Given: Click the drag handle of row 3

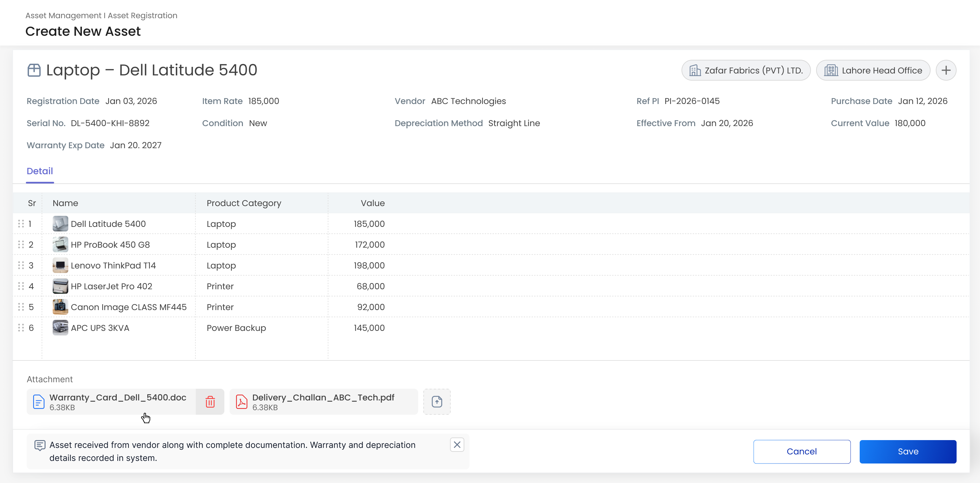Looking at the screenshot, I should click(x=21, y=266).
